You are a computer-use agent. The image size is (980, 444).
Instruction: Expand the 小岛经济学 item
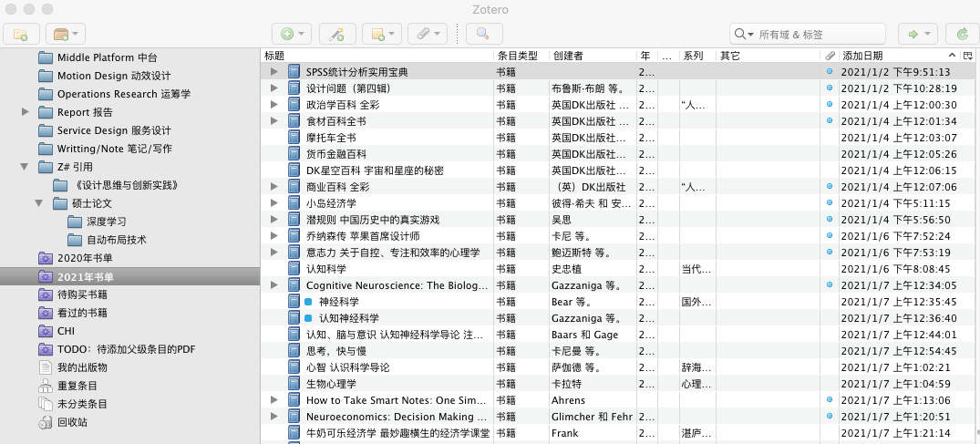pos(273,203)
